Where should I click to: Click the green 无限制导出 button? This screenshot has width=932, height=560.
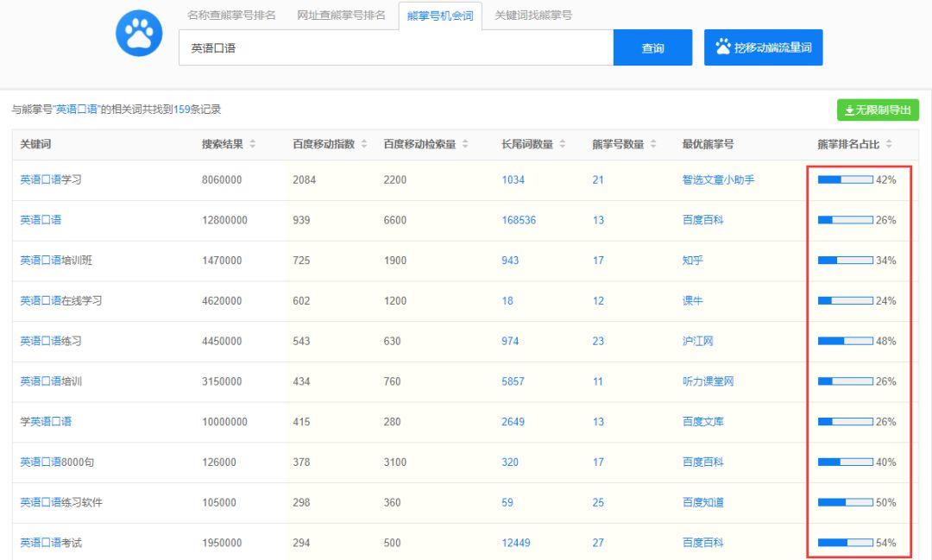(x=878, y=110)
